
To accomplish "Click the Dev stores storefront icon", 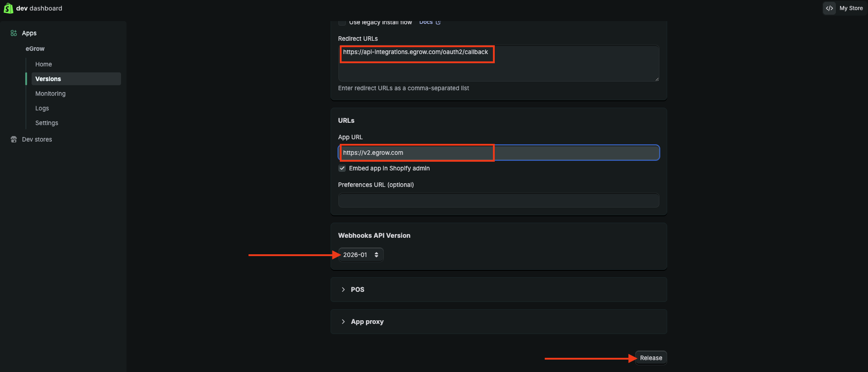I will (x=14, y=139).
